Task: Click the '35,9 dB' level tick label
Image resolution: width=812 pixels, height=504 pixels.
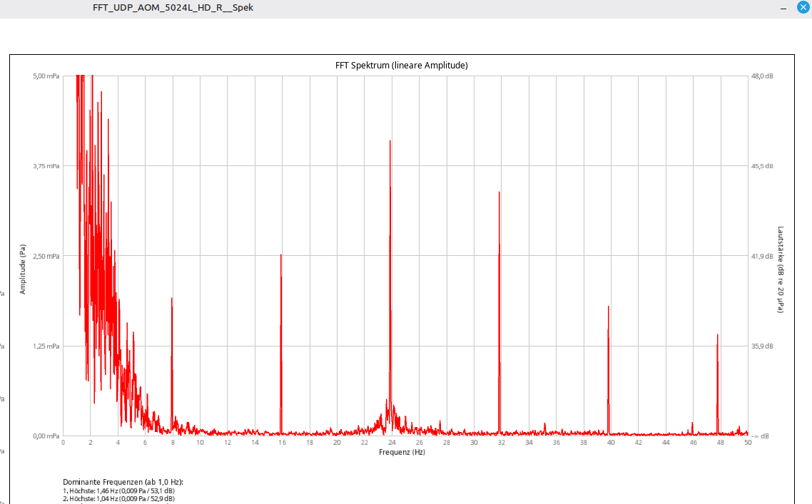Action: pos(762,346)
